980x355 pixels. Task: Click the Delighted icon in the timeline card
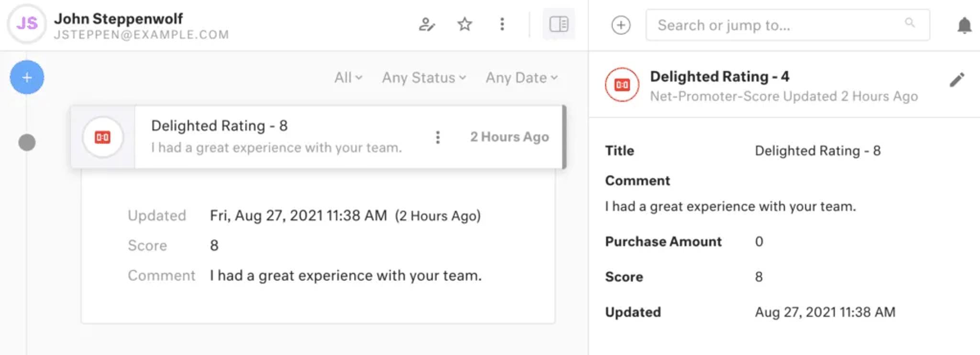click(102, 137)
